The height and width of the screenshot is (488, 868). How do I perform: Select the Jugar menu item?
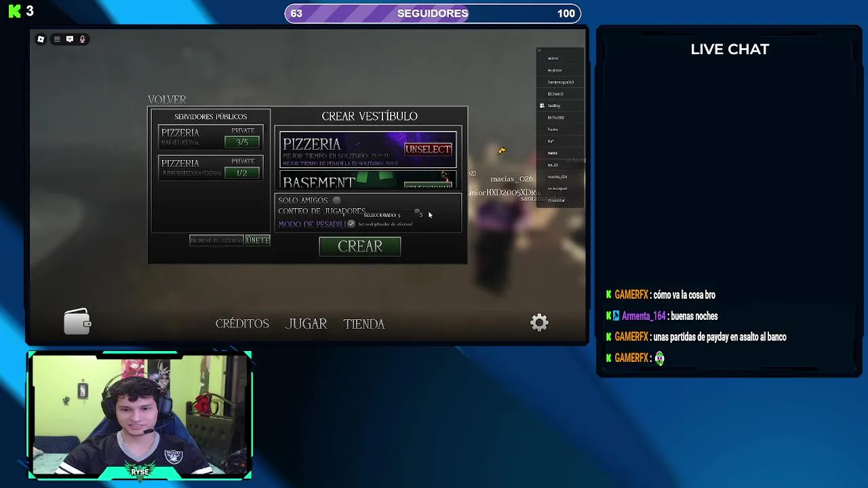(x=307, y=324)
